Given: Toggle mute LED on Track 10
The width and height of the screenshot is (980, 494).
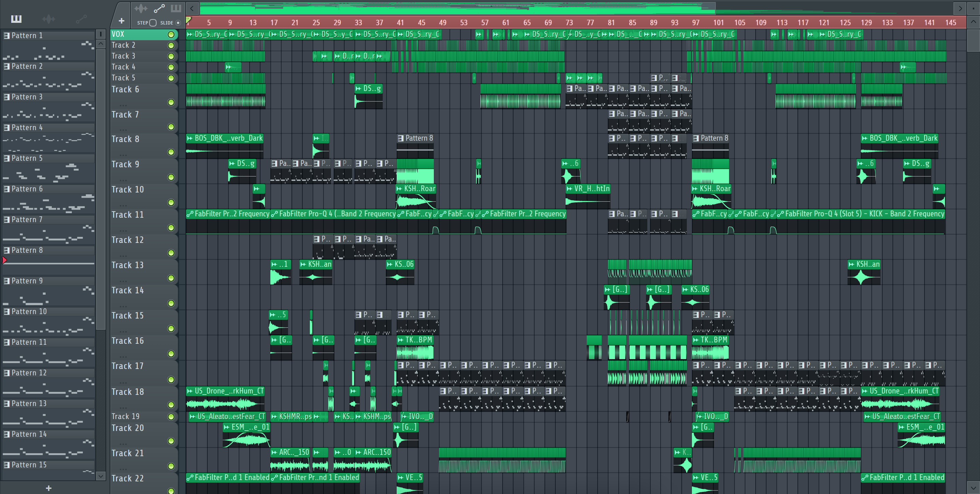Looking at the screenshot, I should pyautogui.click(x=171, y=202).
